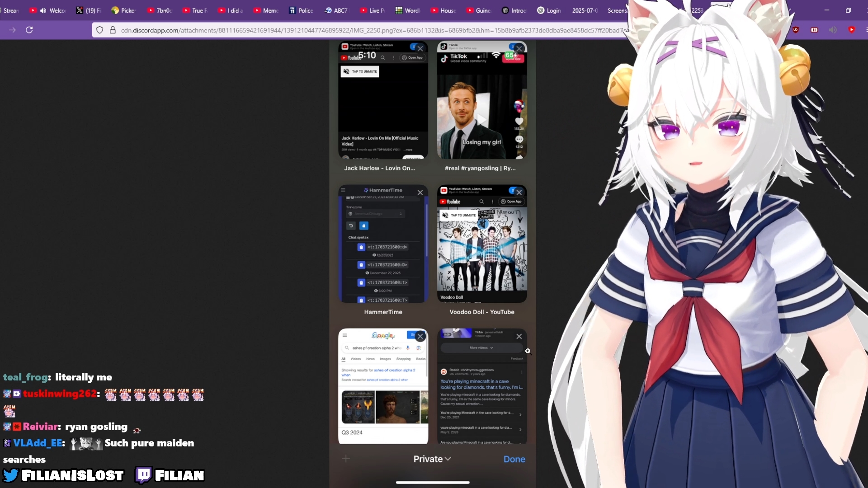The image size is (868, 488).
Task: Close the Google search tab card
Action: coord(420,336)
